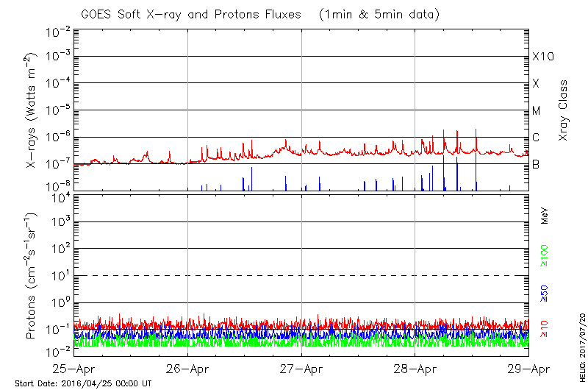Click the 27-Apr date tick label
Image resolution: width=588 pixels, height=390 pixels.
coord(301,369)
